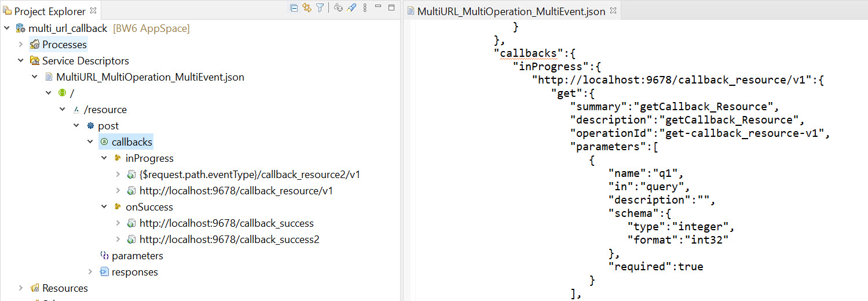Select the MultiURL_MultiOperation_MultiEvent.json editor tab
The width and height of the screenshot is (868, 301).
[x=512, y=12]
